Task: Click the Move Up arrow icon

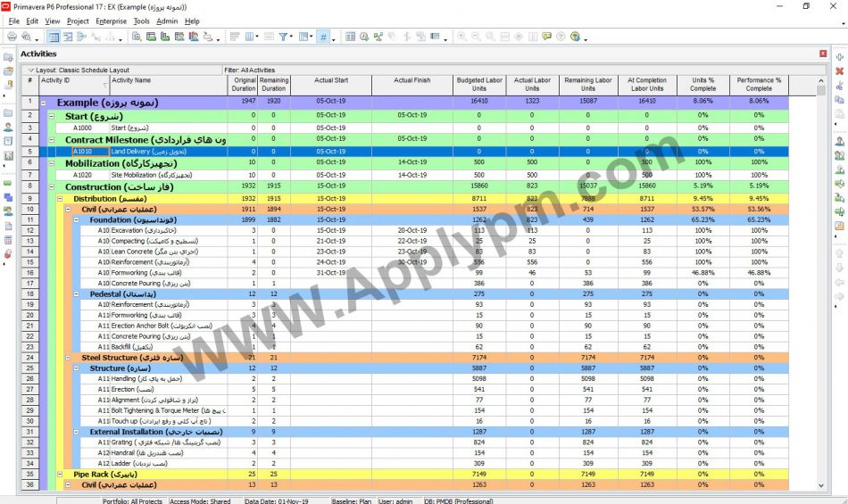Action: pos(839,253)
